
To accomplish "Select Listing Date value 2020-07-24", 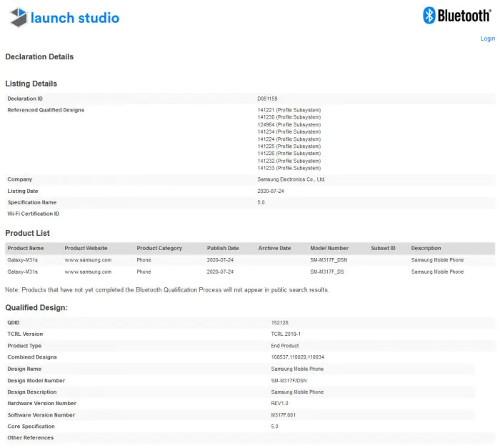I will tap(271, 191).
